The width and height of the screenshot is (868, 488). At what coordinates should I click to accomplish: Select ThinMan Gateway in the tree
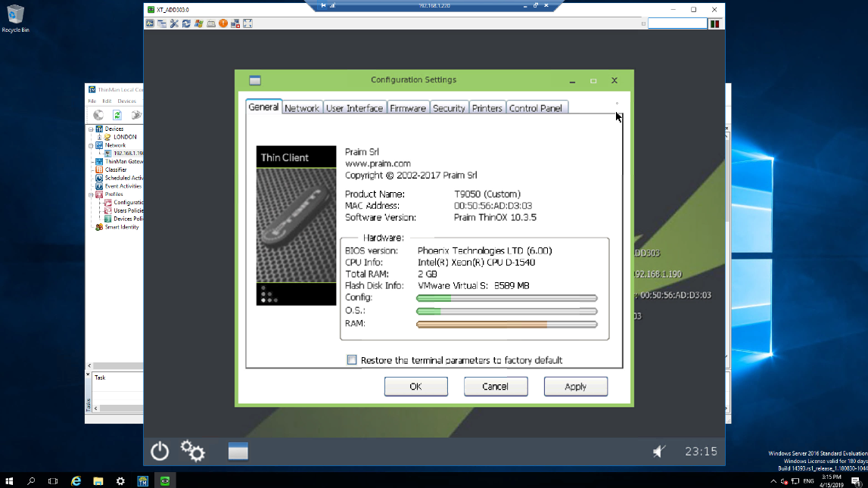coord(124,162)
